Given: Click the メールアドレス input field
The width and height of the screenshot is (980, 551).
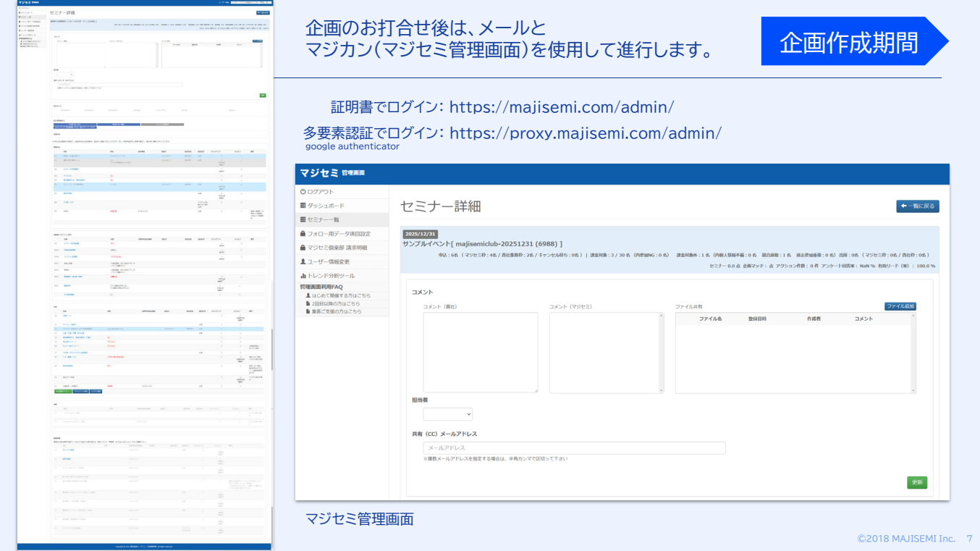Looking at the screenshot, I should point(574,448).
